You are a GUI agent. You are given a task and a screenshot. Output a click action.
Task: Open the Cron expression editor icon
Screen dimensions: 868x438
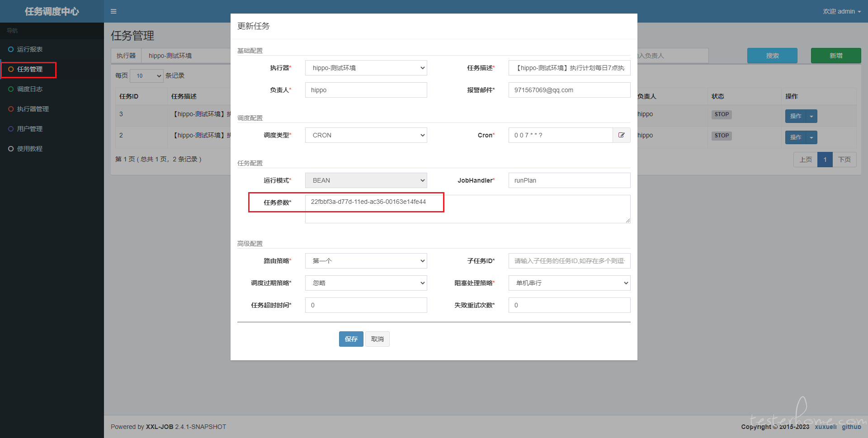pyautogui.click(x=622, y=135)
